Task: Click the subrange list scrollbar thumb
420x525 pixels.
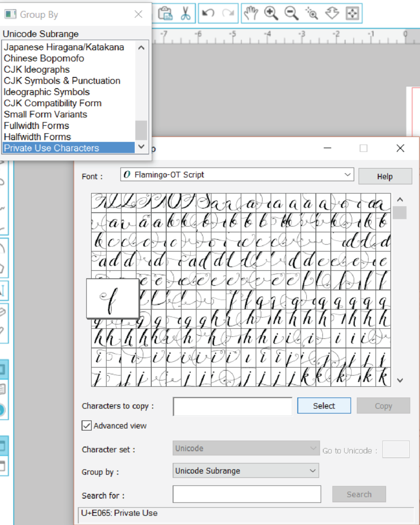Action: (x=142, y=130)
